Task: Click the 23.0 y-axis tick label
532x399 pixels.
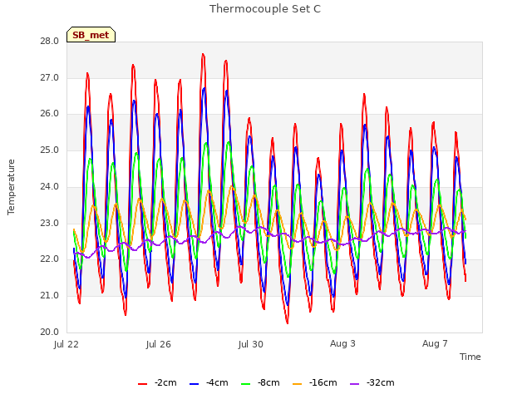Action: pyautogui.click(x=50, y=224)
